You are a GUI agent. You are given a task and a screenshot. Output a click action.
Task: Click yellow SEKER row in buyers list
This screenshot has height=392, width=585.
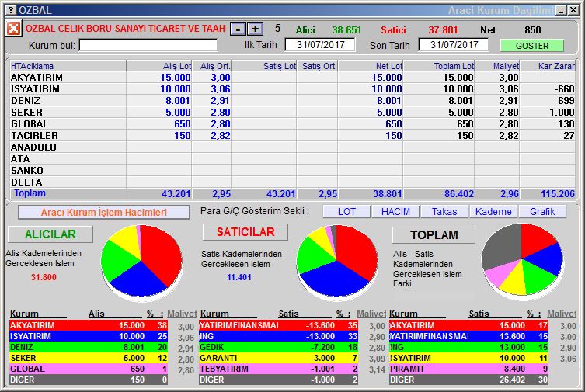pyautogui.click(x=89, y=358)
